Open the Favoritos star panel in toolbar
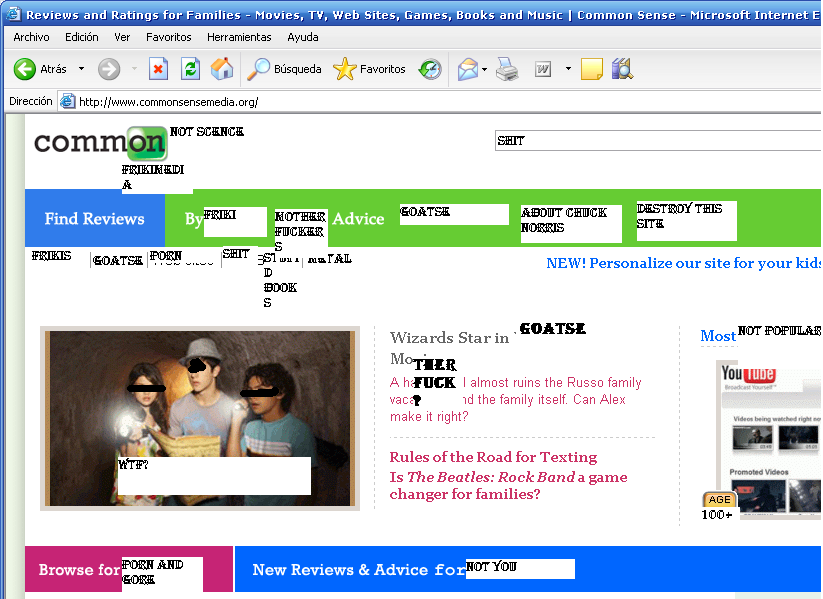823x599 pixels. [370, 69]
